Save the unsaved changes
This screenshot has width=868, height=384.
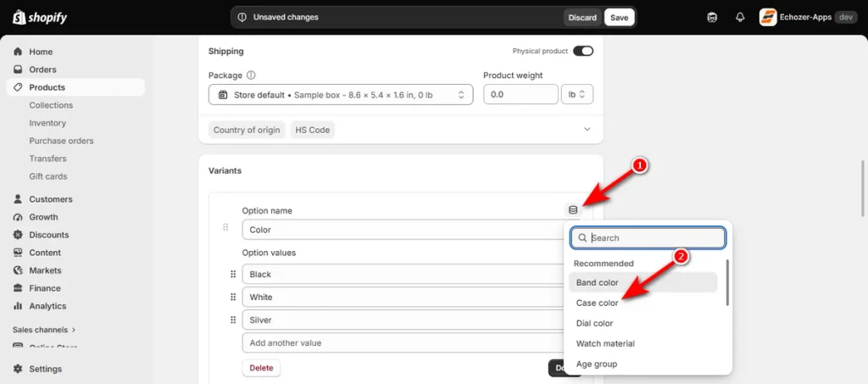point(619,17)
